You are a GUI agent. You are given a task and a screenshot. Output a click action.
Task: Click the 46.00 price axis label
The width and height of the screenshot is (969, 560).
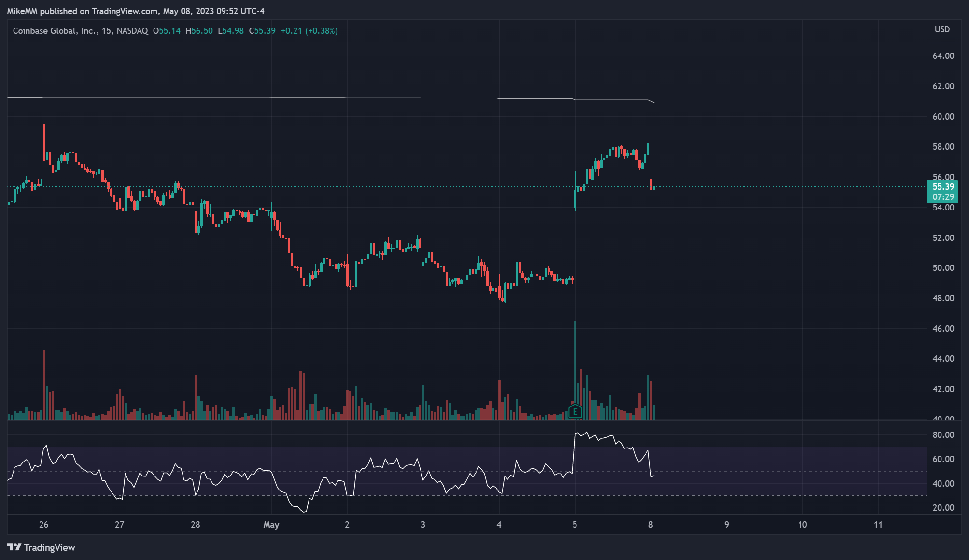(943, 329)
